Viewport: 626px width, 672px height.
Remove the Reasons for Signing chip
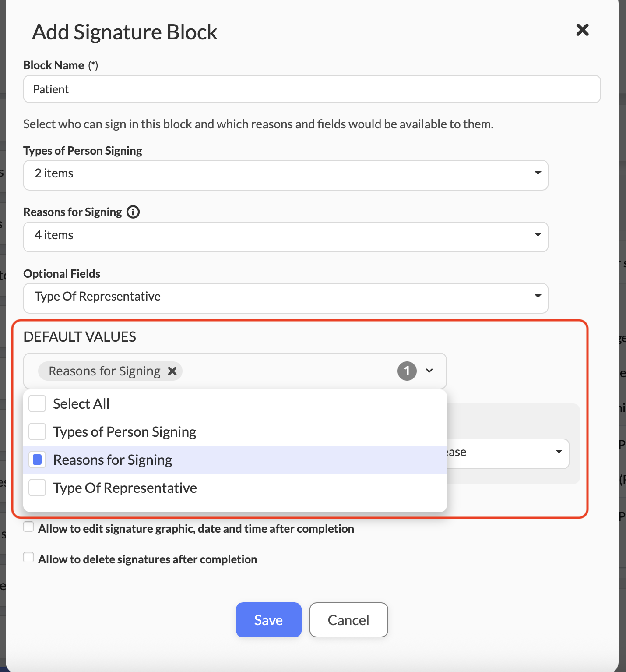click(x=172, y=371)
